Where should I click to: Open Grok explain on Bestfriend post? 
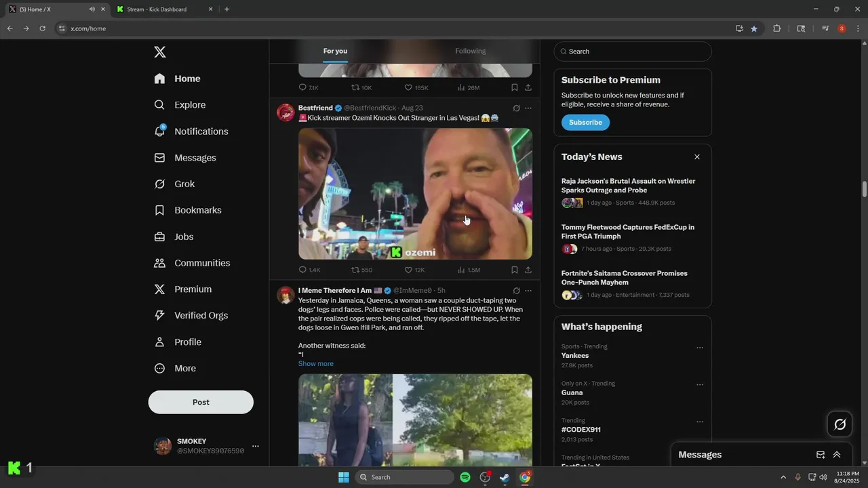pos(516,108)
